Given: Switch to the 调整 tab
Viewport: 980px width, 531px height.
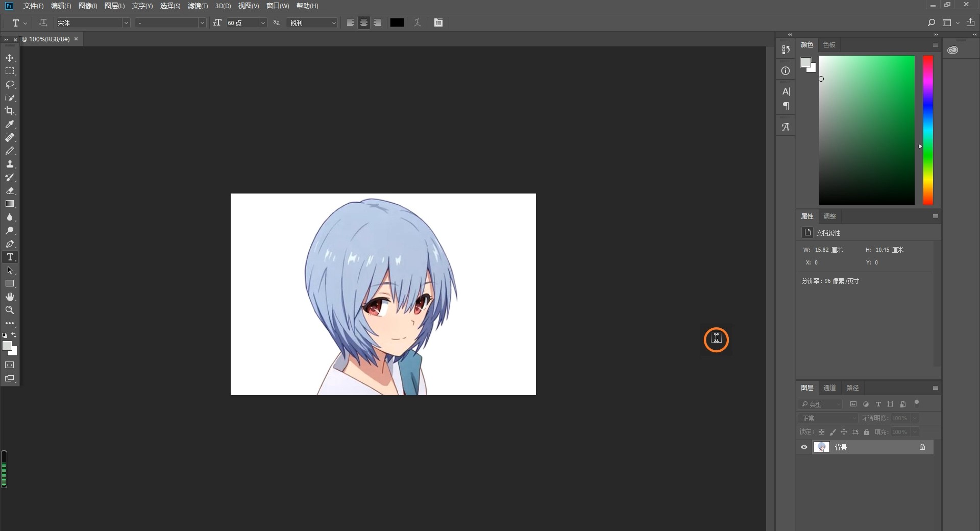Looking at the screenshot, I should coord(829,216).
